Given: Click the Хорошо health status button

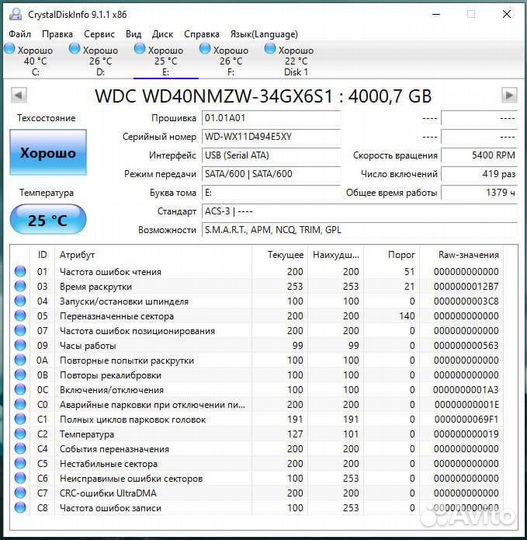Looking at the screenshot, I should 48,153.
